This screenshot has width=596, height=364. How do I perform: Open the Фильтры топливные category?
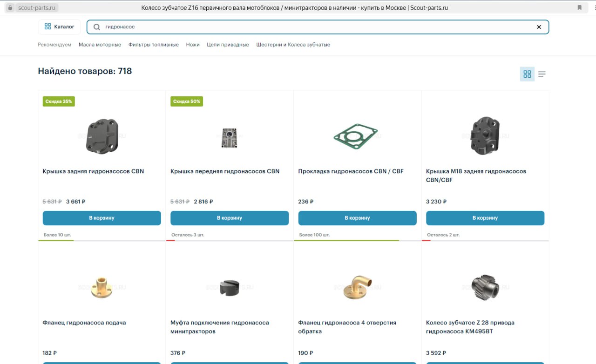coord(154,45)
